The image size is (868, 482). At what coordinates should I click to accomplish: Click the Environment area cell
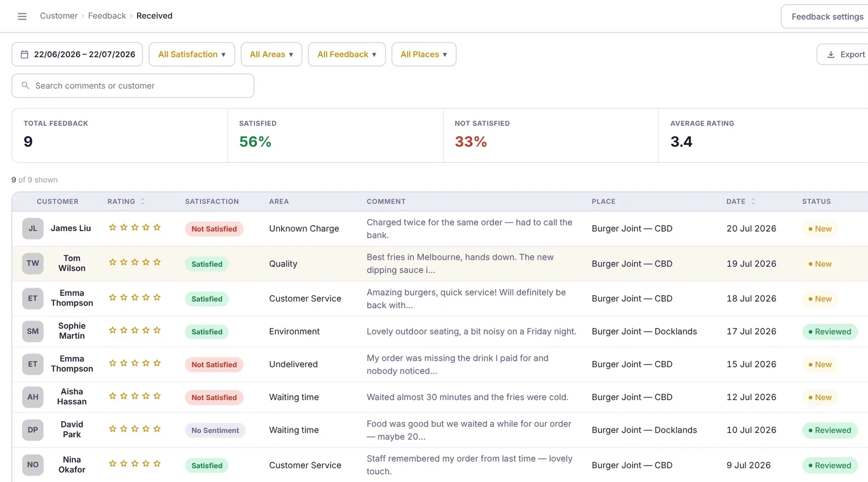294,331
